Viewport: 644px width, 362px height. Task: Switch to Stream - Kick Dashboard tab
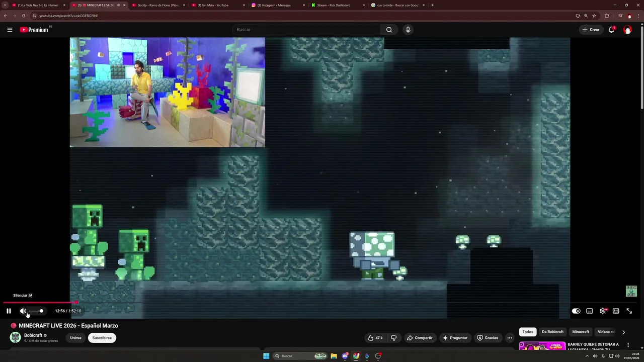338,5
